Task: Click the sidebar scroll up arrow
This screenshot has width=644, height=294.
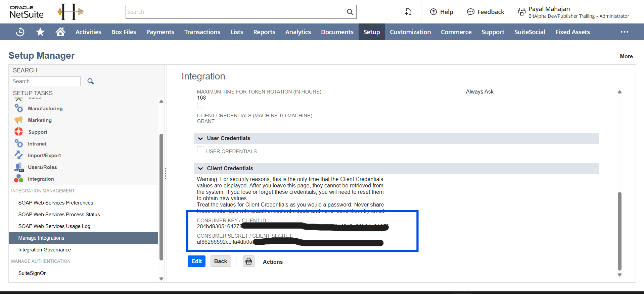Action: (x=161, y=101)
